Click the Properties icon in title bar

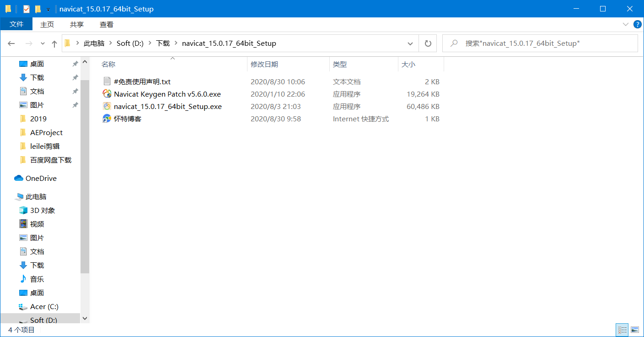(x=26, y=9)
